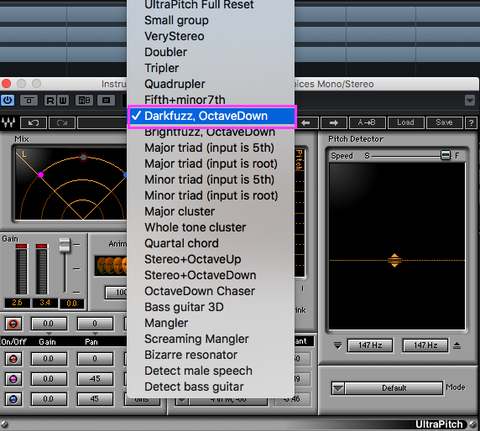Screen dimensions: 480x431
Task: Select the Stereo+OctaveUp preset
Action: pyautogui.click(x=211, y=259)
